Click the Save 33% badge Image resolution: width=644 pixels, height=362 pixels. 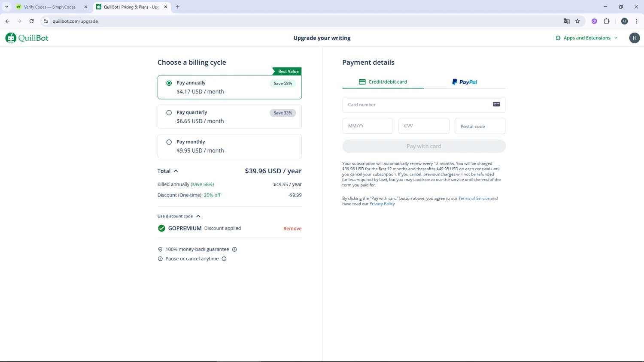pyautogui.click(x=283, y=113)
